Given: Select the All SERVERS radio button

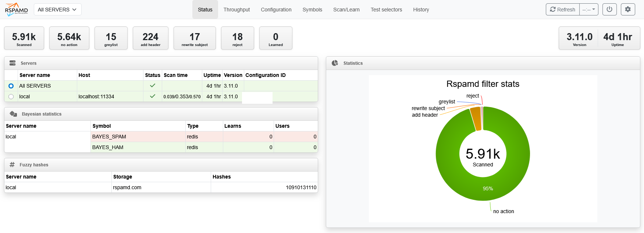Looking at the screenshot, I should coord(11,86).
